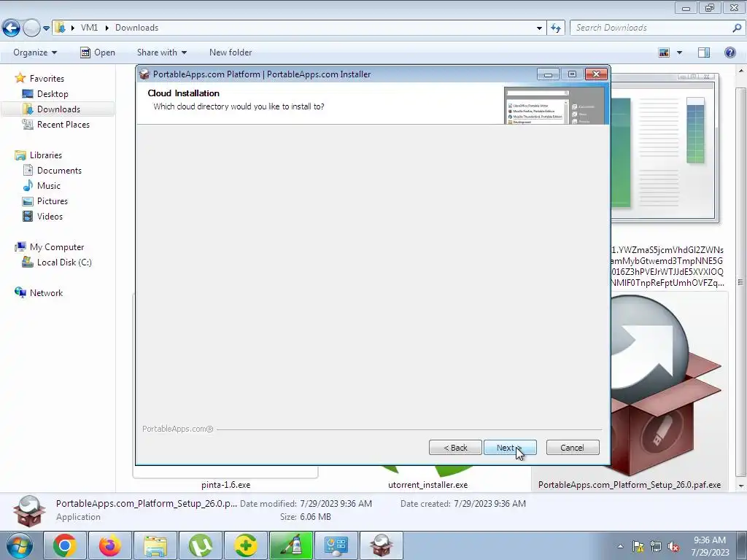Image resolution: width=747 pixels, height=560 pixels.
Task: Click the Explorer back navigation arrow
Action: (x=12, y=28)
